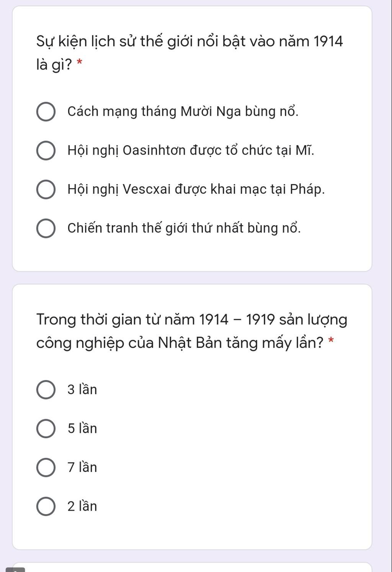Viewport: 392px width, 572px height.
Task: Pick the '7 lần' radio button
Action: [x=46, y=468]
